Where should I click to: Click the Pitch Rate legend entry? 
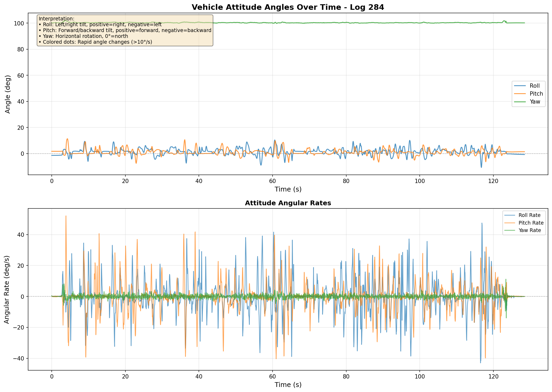pos(531,223)
